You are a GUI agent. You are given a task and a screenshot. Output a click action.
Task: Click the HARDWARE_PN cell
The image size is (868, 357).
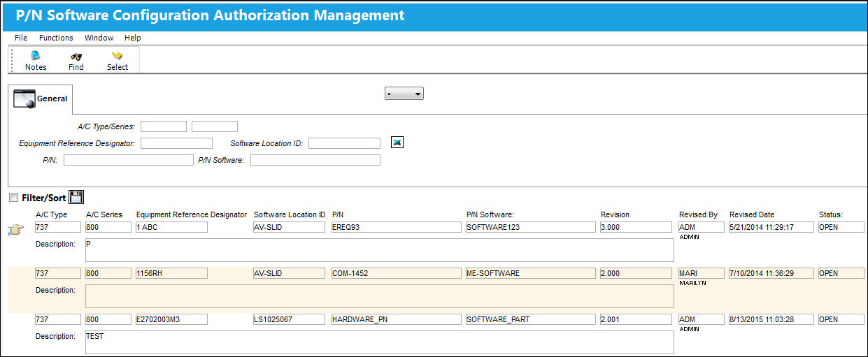(397, 319)
